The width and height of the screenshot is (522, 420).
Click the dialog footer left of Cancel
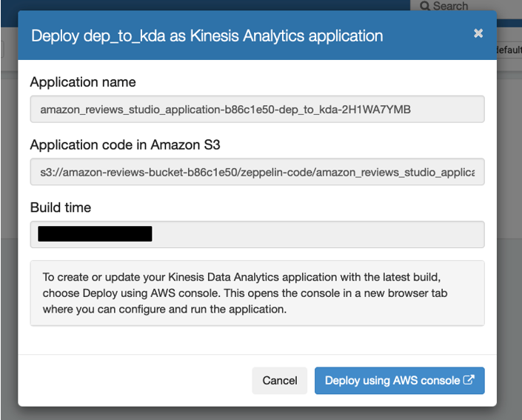click(133, 381)
